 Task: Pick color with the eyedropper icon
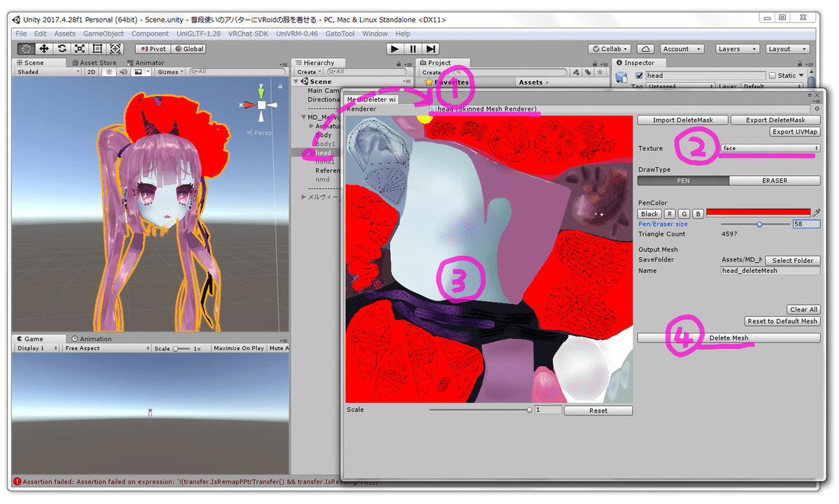tap(816, 213)
